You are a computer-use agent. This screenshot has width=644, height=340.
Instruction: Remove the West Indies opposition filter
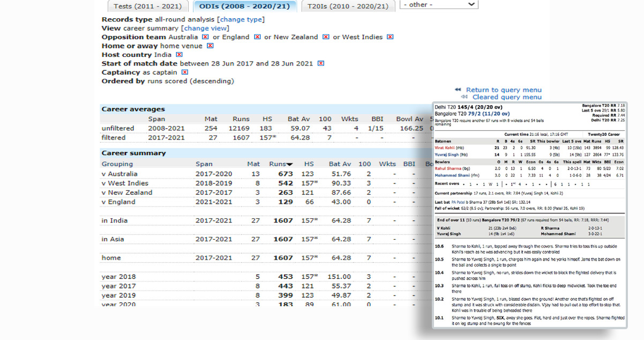click(x=390, y=37)
